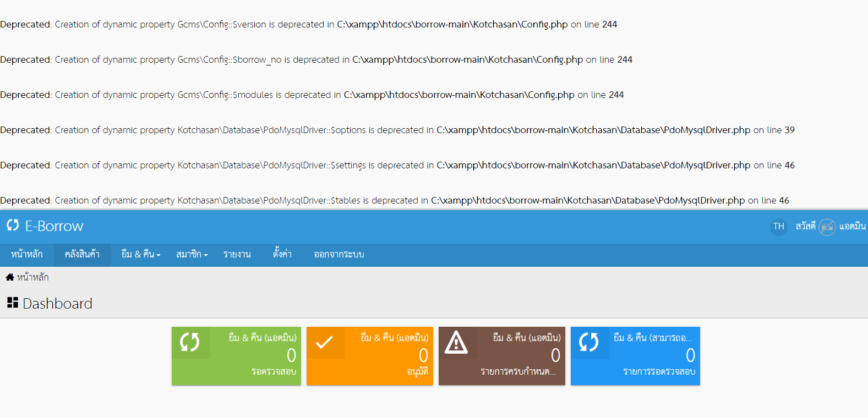Click the warning triangle icon on the brown card
This screenshot has height=417, width=868.
tap(456, 342)
